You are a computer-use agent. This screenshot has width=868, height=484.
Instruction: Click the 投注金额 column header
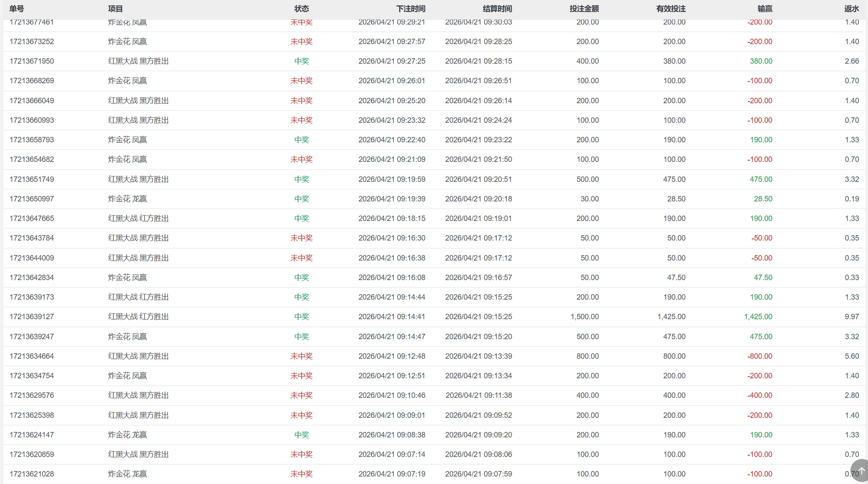coord(584,9)
